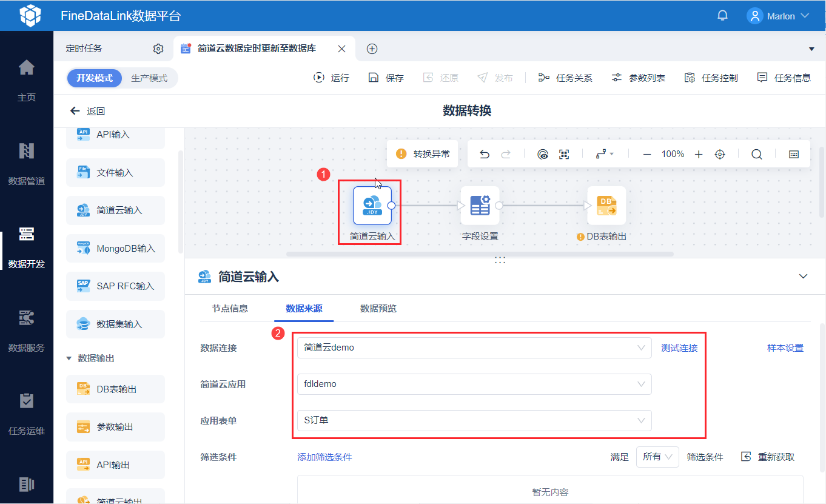Click the canvas horizontal scrollbar
826x504 pixels.
480,254
